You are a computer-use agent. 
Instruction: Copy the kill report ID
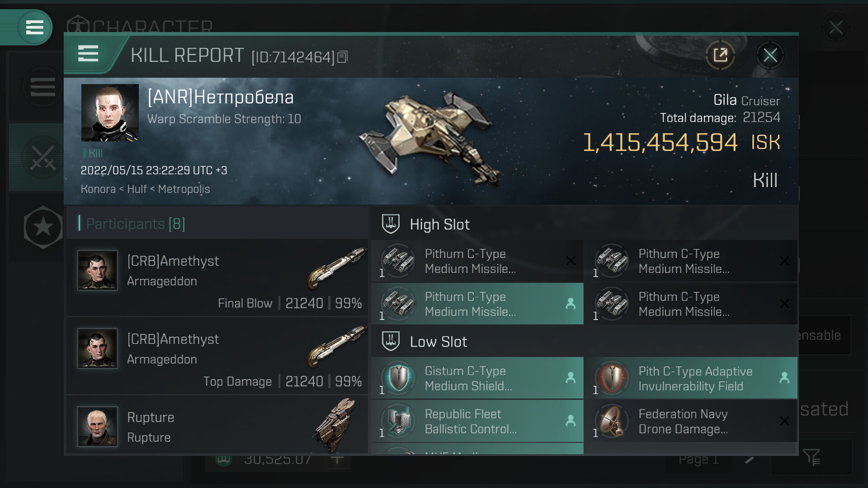point(343,57)
